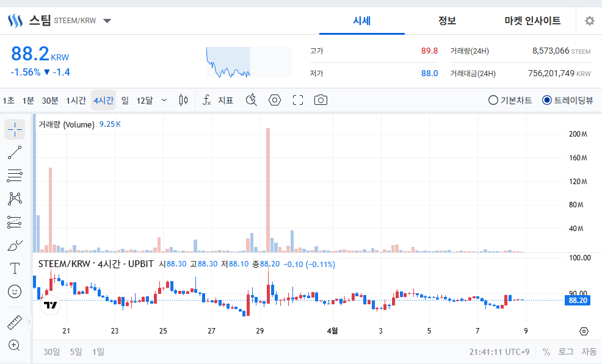The image size is (602, 364).
Task: Open the horizontal lines Fibonacci tool
Action: (15, 176)
